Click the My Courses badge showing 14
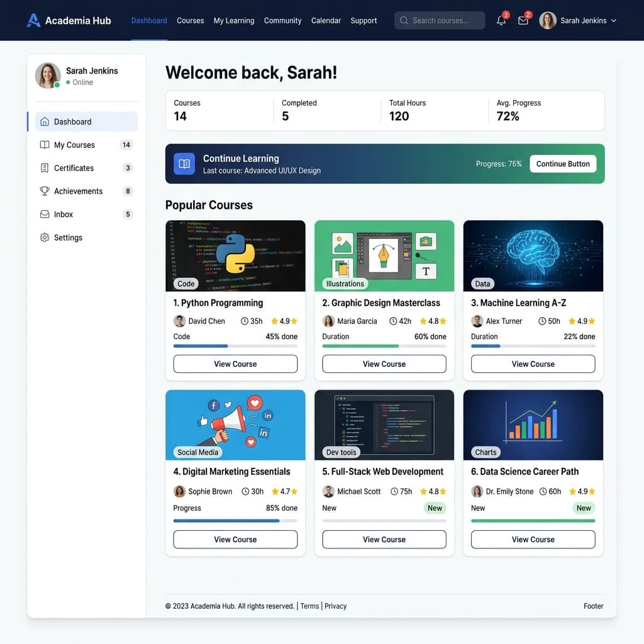Viewport: 644px width, 644px height. 126,145
